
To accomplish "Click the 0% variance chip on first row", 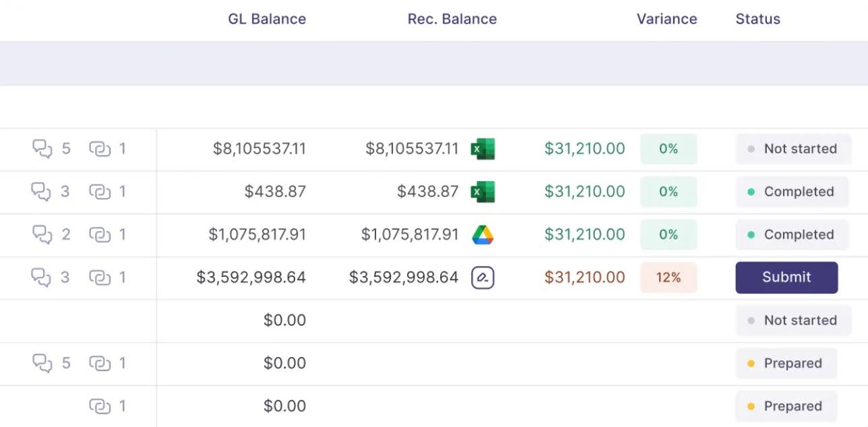I will (x=669, y=149).
